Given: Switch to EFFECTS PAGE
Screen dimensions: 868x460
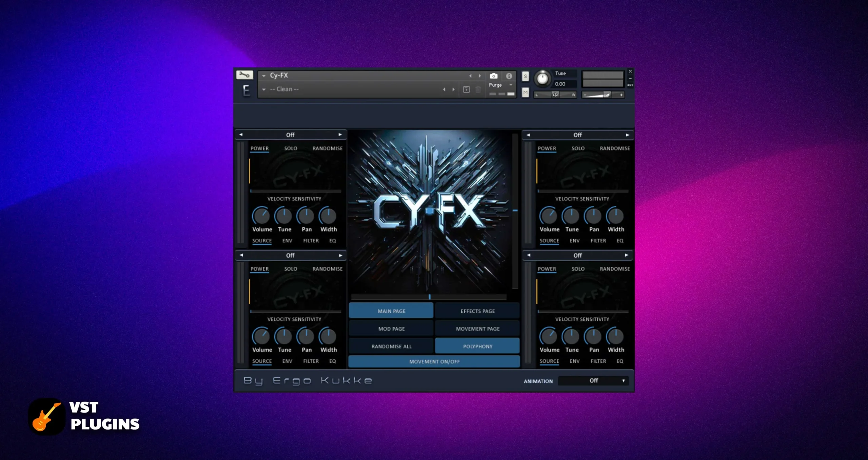Looking at the screenshot, I should pos(477,311).
